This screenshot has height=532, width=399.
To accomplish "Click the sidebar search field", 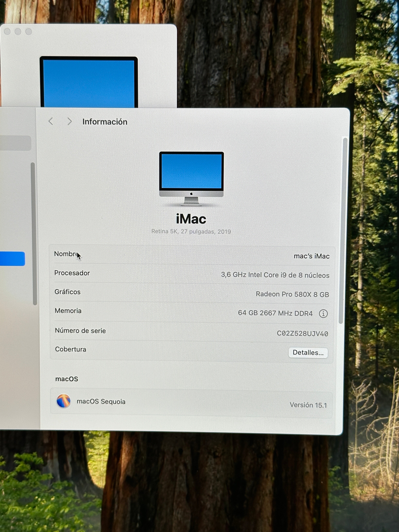I will [16, 143].
